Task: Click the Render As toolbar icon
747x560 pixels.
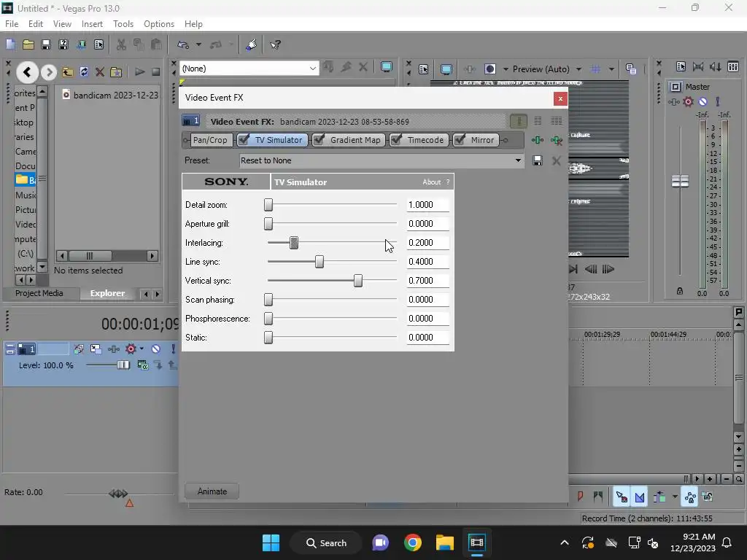Action: point(81,44)
